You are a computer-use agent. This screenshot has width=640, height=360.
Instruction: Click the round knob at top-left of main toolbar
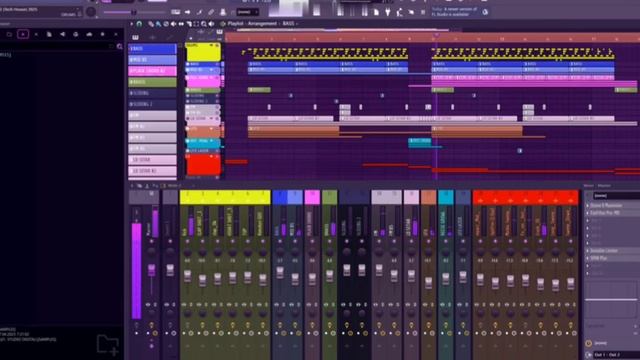(91, 12)
